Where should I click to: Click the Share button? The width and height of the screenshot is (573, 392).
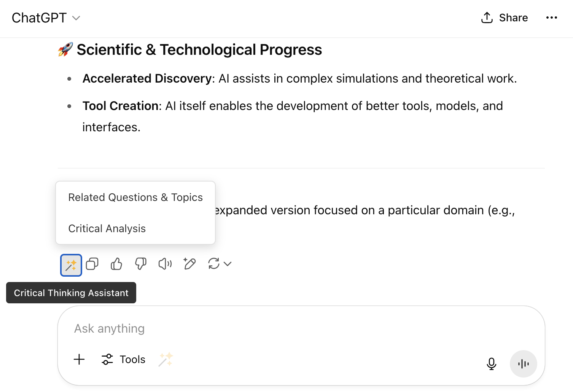click(504, 18)
